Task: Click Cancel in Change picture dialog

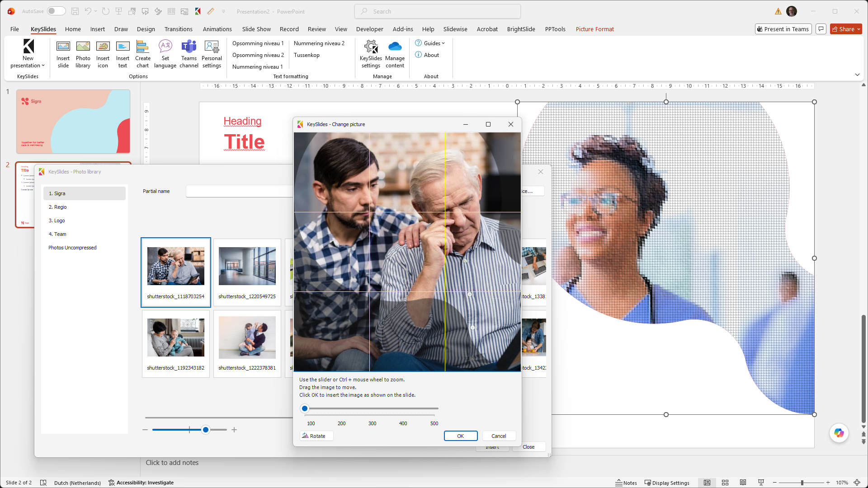Action: (x=499, y=436)
